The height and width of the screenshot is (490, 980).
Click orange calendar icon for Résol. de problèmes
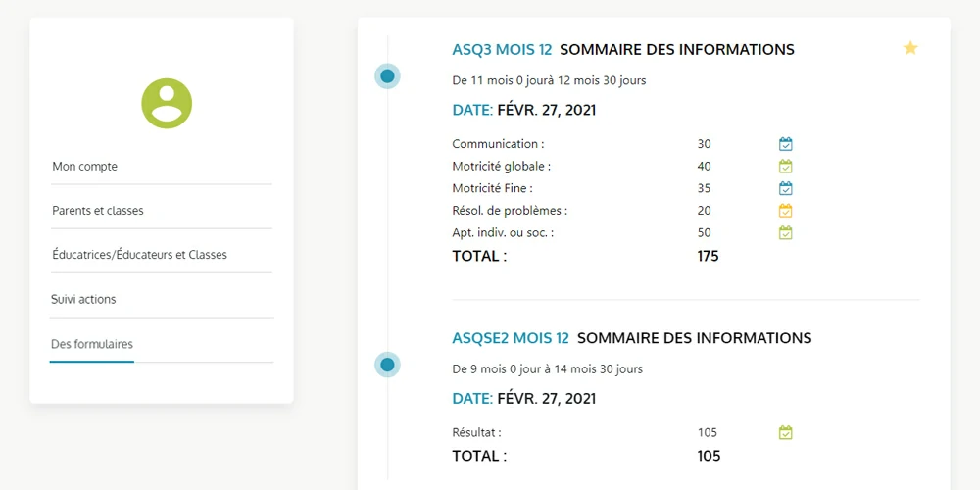[786, 211]
